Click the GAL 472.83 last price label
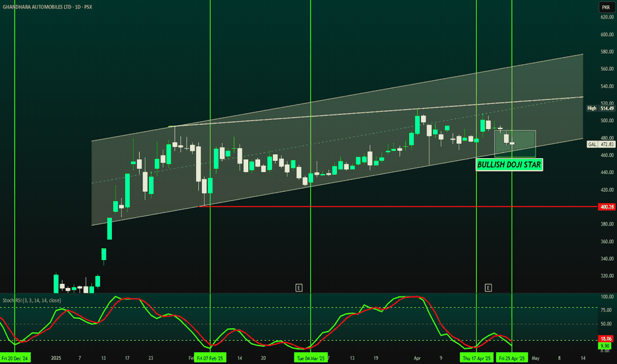This screenshot has width=617, height=364. (600, 144)
